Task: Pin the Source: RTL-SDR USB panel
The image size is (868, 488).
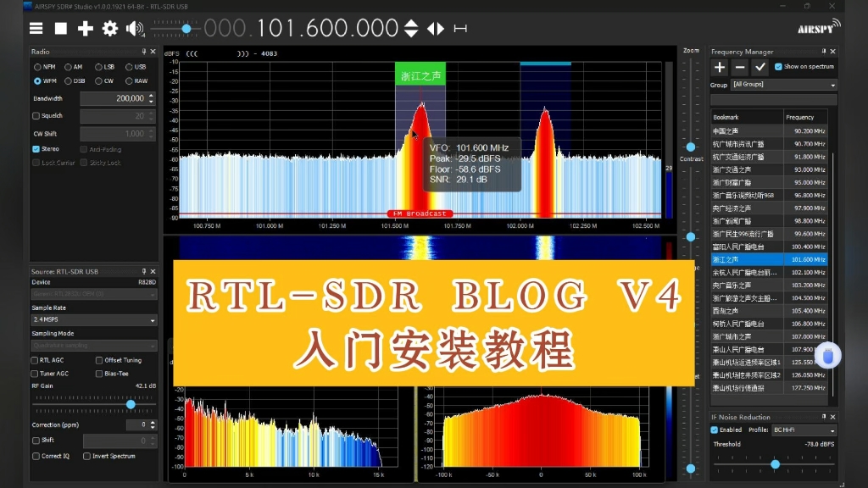Action: [144, 272]
